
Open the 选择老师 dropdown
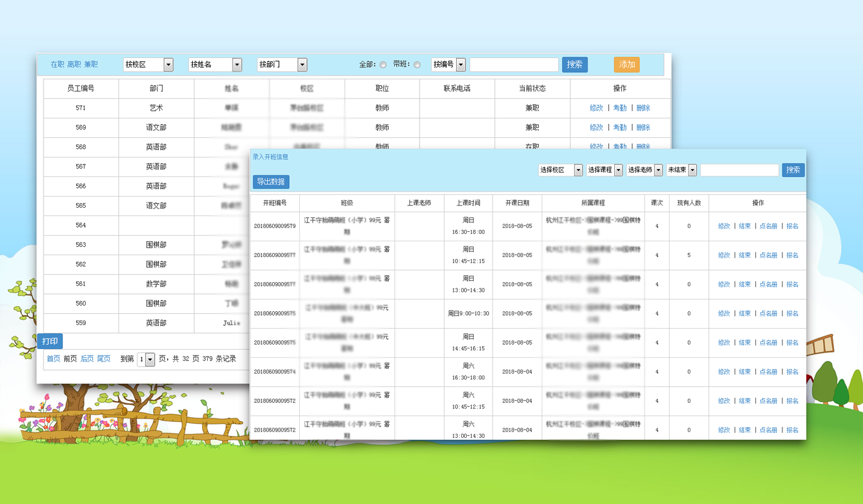click(x=658, y=169)
